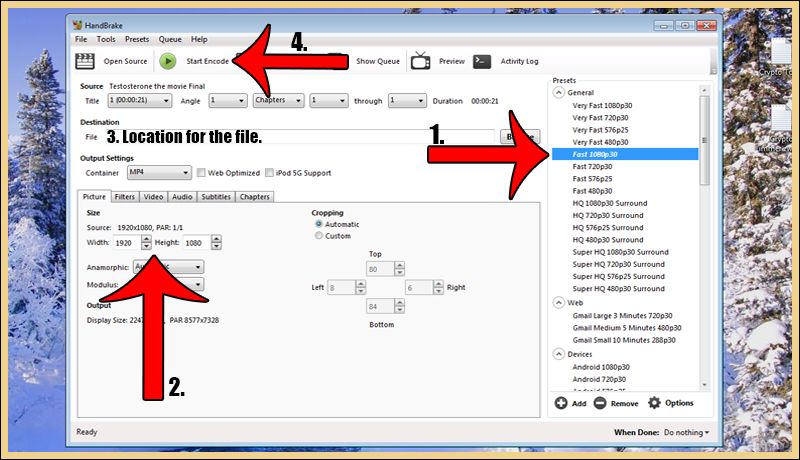Switch to the Filters tab
The width and height of the screenshot is (800, 460).
click(124, 197)
